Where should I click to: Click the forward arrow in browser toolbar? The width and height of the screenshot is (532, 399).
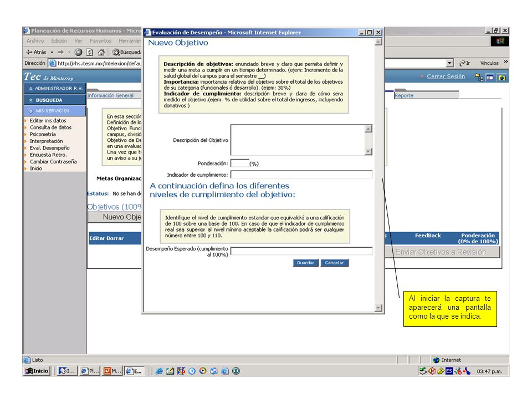click(x=61, y=52)
